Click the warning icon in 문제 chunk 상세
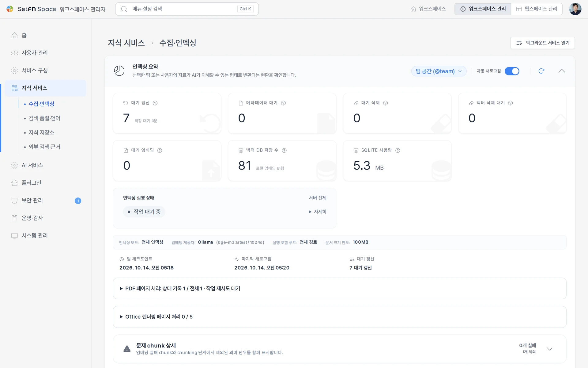Viewport: 588px width, 368px height. 127,349
